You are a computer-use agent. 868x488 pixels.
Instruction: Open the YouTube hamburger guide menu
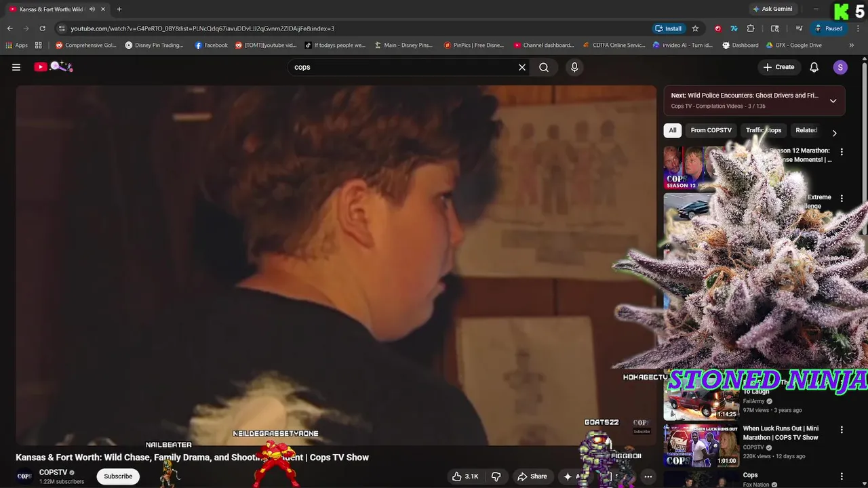pos(16,67)
